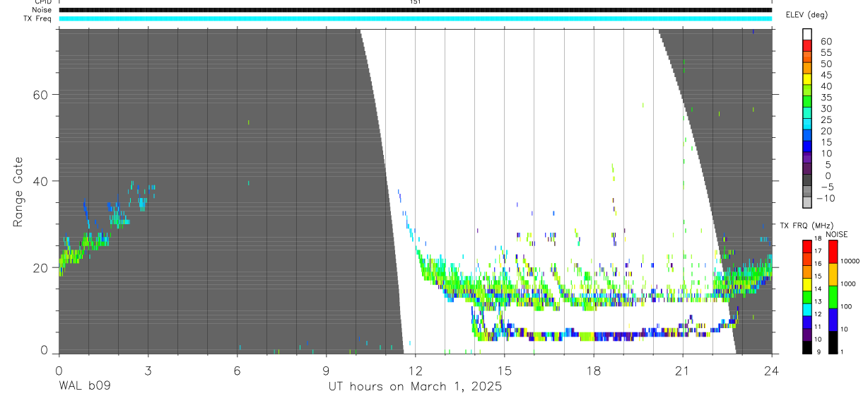
Task: Click the 'NOISE' legend title
Action: 837,234
